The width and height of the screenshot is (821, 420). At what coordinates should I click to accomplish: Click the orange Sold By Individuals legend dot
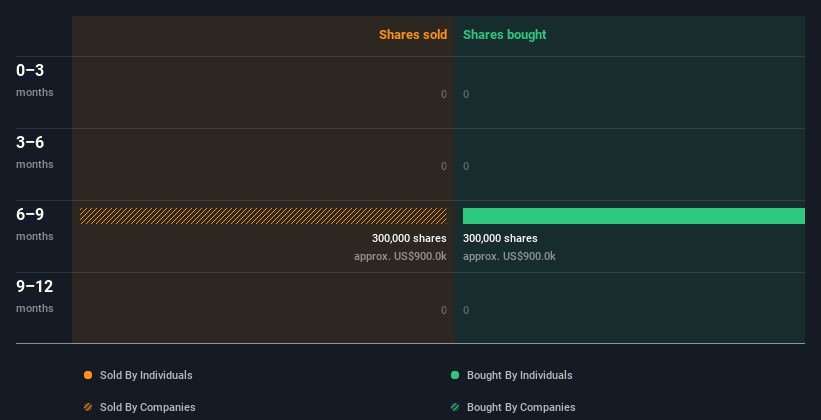88,375
